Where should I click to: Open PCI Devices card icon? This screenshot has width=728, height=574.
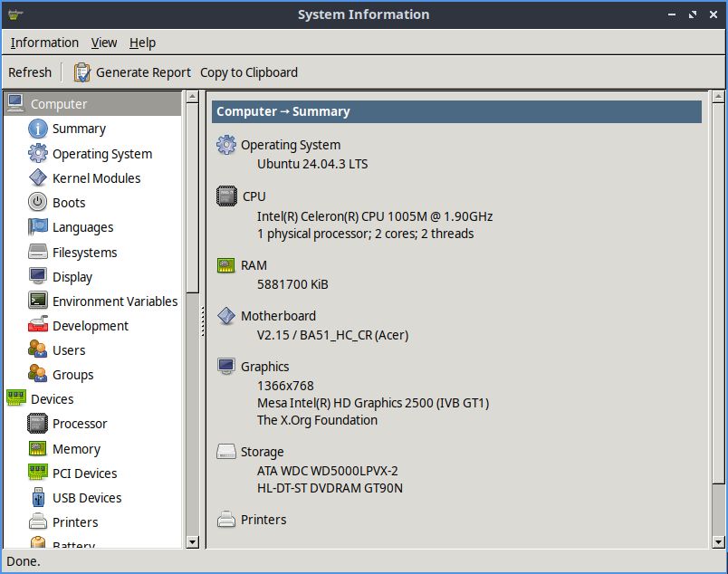37,474
